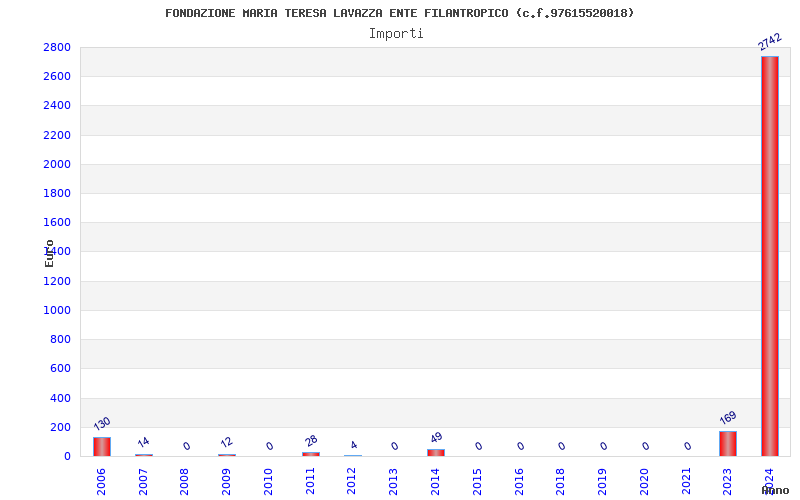This screenshot has width=800, height=500.
Task: Click the 2021 year label on x-axis
Action: 686,481
